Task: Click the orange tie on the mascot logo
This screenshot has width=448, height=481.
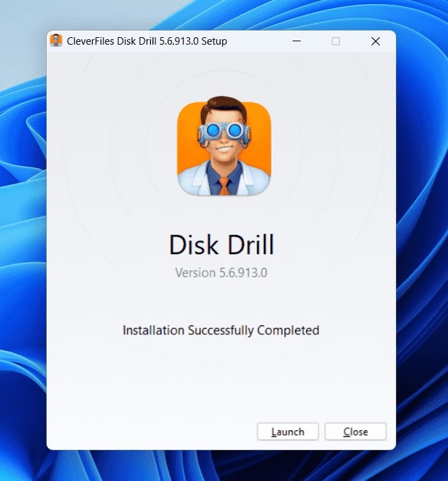Action: point(224,186)
